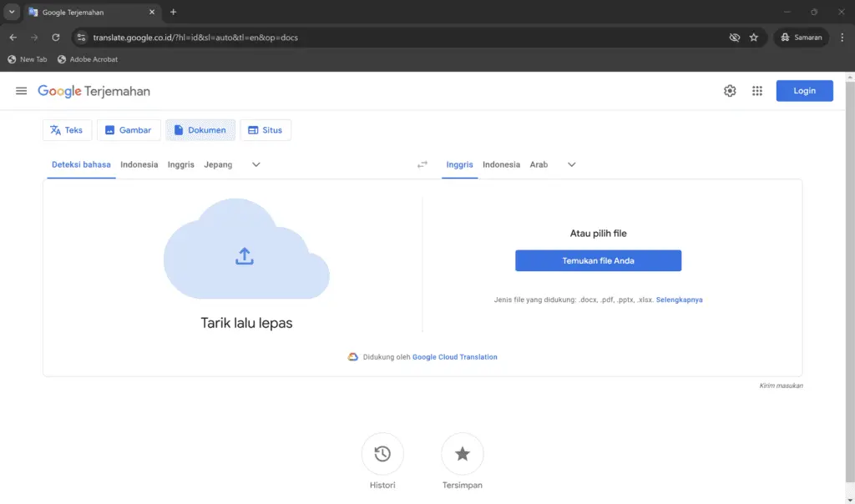Choose Inggris as source language

(x=181, y=164)
